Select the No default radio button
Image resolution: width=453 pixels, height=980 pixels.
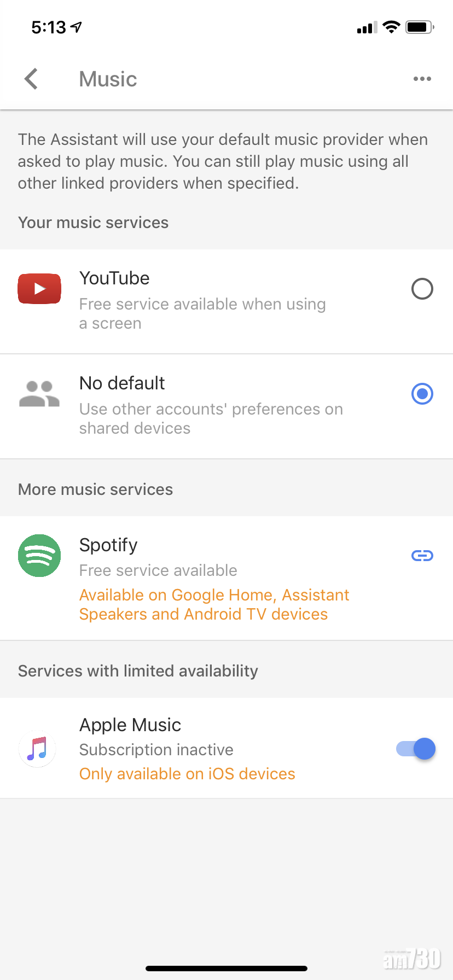coord(422,394)
